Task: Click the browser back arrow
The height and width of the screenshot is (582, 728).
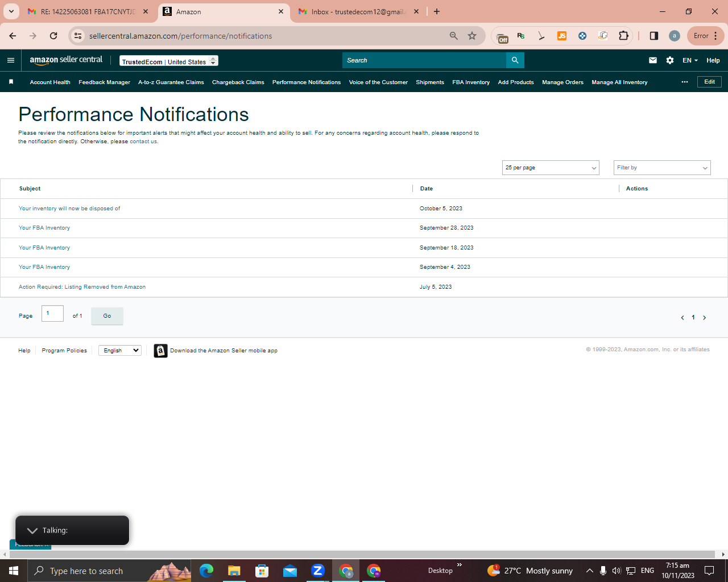Action: tap(13, 36)
